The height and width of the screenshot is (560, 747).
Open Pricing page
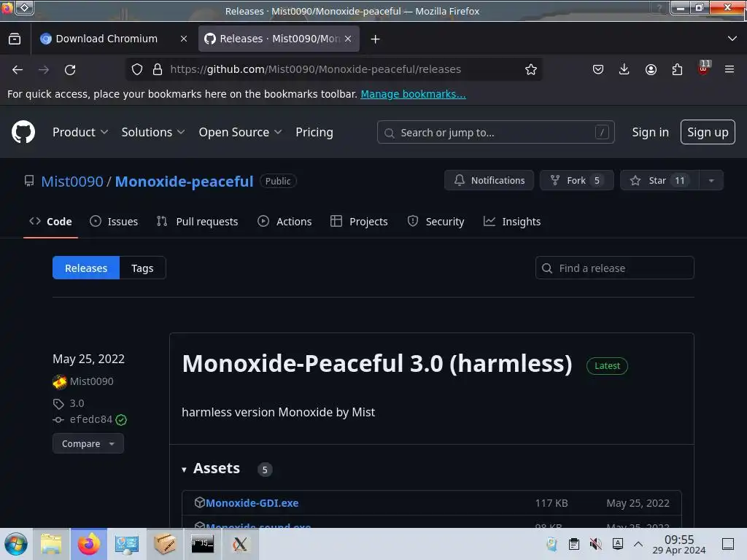click(x=314, y=133)
